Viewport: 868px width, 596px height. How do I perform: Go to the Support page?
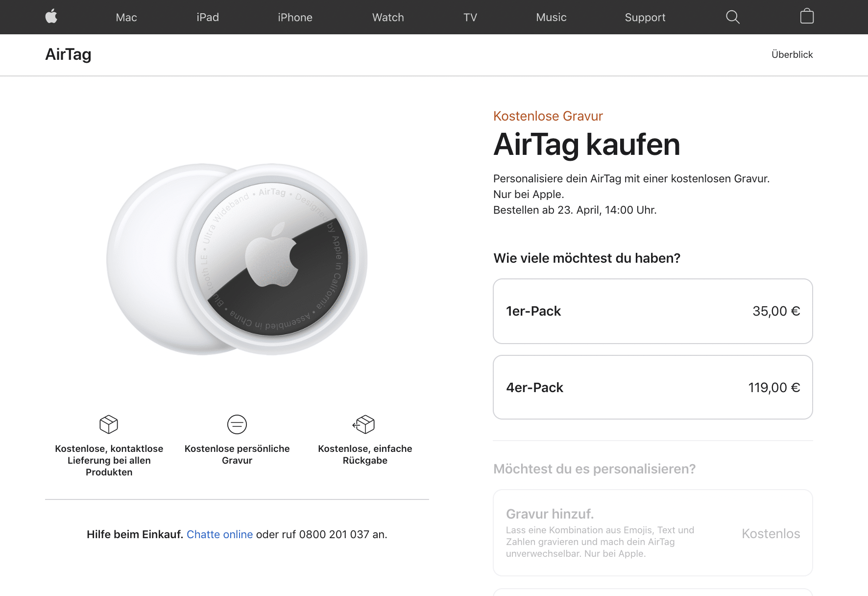645,18
